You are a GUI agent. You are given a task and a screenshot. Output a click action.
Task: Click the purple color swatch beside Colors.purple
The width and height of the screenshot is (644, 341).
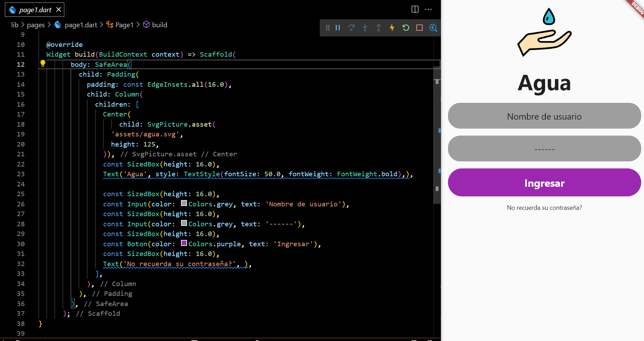(184, 243)
